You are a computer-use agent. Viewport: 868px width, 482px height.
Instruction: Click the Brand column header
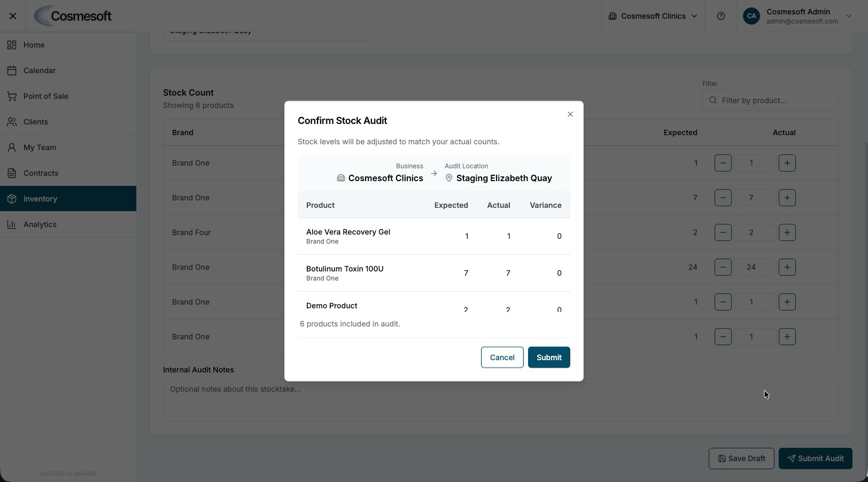pyautogui.click(x=183, y=133)
